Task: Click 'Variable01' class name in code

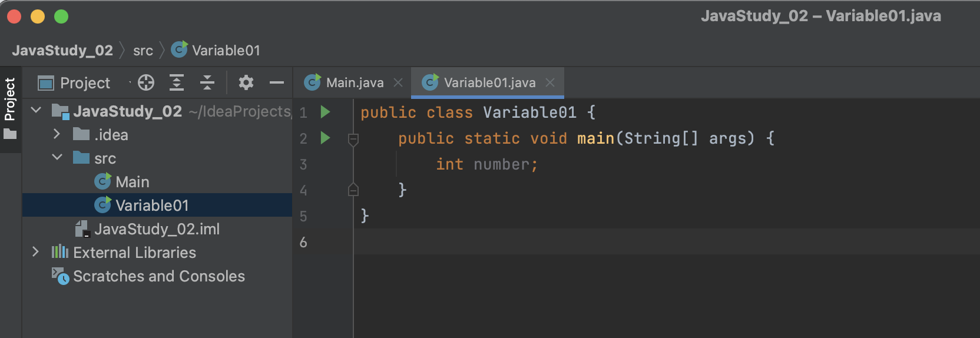Action: (529, 112)
